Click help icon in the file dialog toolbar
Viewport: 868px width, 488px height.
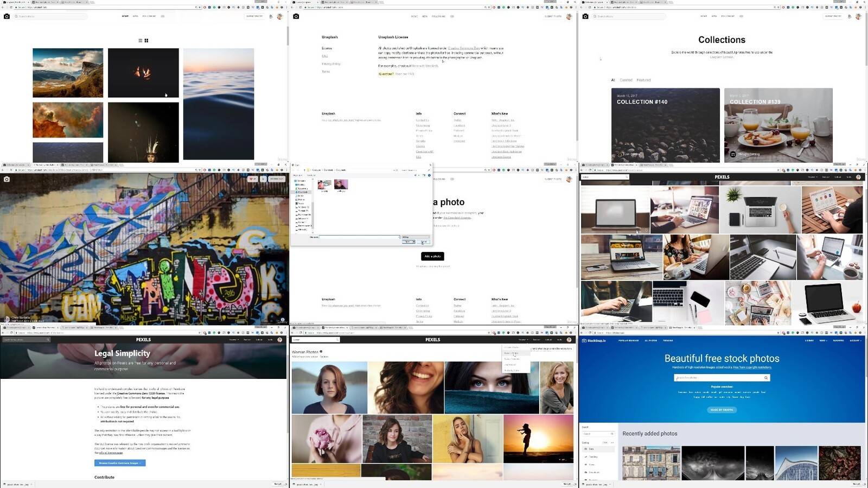[x=429, y=175]
